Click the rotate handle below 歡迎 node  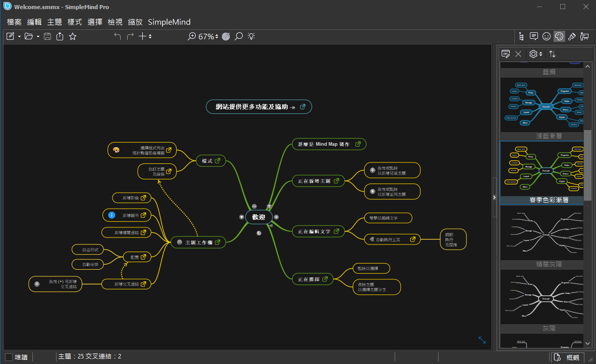(259, 233)
